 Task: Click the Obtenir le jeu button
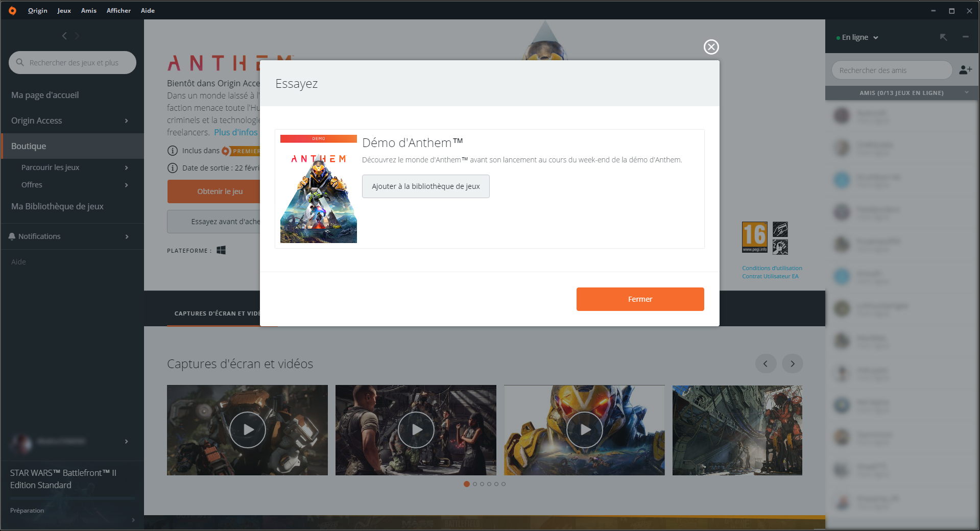[214, 191]
